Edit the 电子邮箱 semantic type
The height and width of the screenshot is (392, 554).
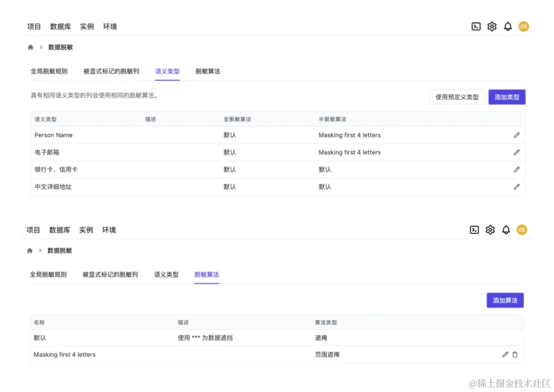[517, 152]
